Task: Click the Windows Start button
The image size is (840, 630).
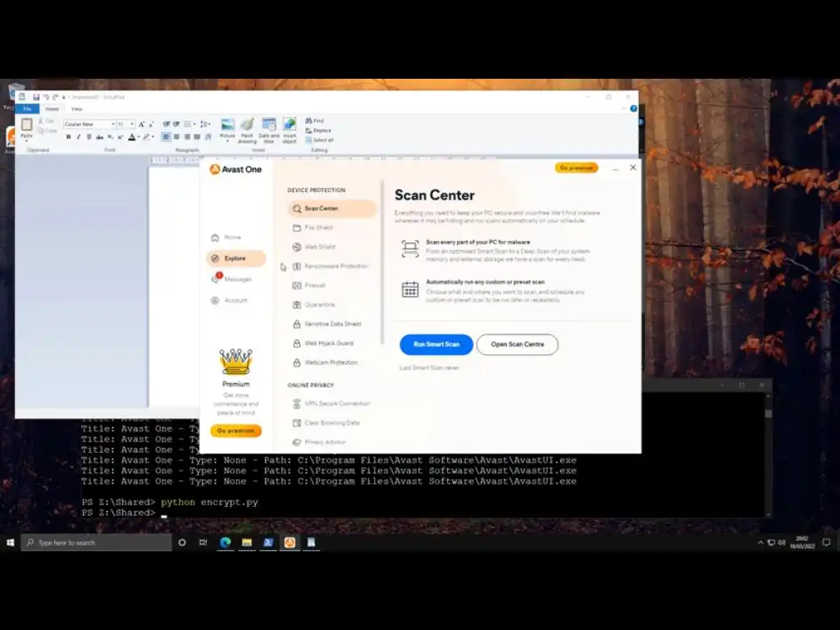Action: coord(10,543)
